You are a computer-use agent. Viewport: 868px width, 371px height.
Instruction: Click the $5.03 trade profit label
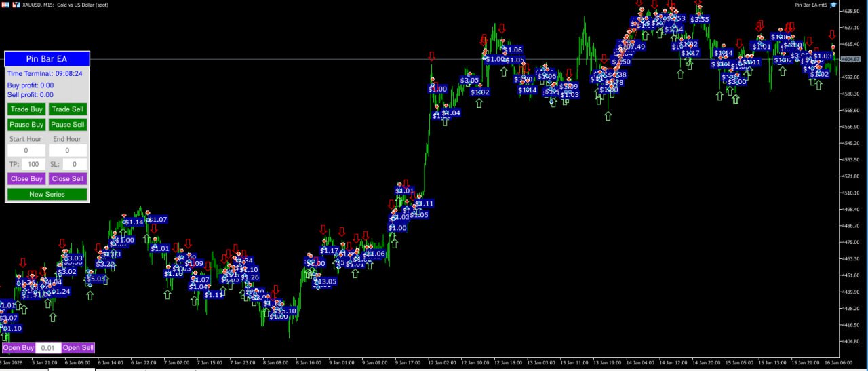[x=96, y=279]
